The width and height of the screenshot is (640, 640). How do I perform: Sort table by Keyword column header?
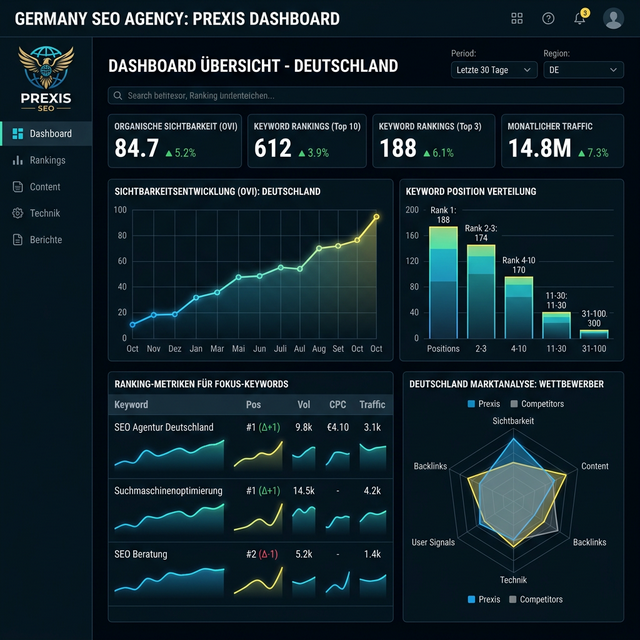131,404
